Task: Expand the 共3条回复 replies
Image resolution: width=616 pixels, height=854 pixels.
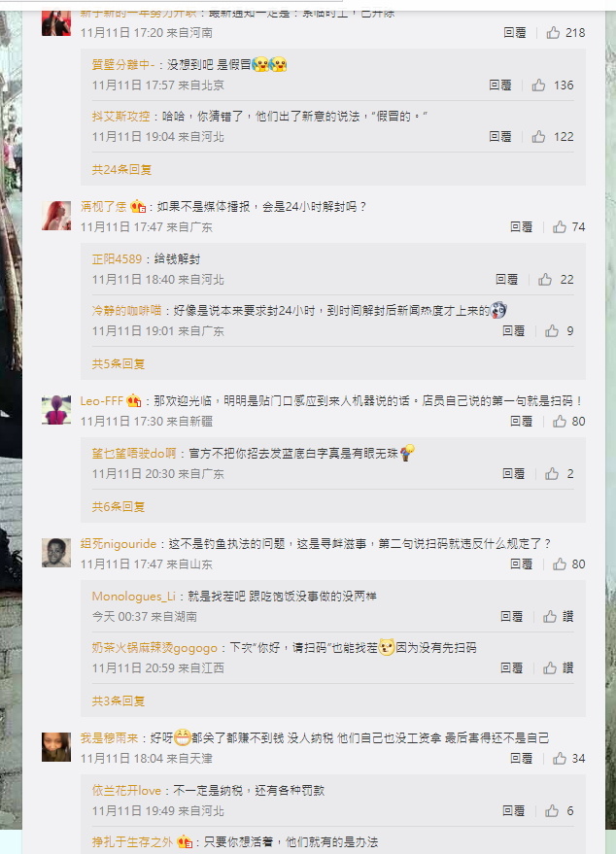Action: (119, 700)
